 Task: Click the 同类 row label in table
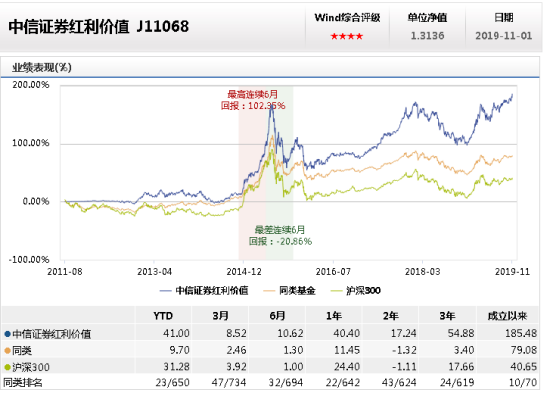tap(22, 351)
